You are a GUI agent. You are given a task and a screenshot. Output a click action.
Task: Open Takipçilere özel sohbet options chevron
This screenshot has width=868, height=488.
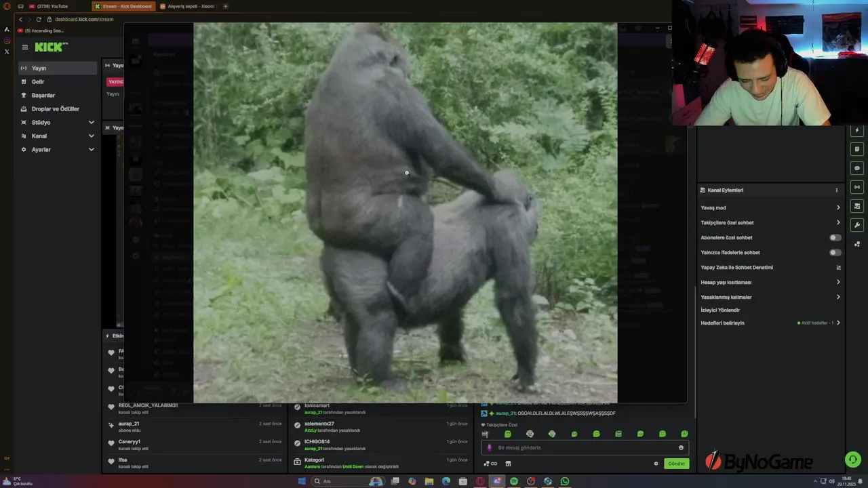tap(838, 223)
